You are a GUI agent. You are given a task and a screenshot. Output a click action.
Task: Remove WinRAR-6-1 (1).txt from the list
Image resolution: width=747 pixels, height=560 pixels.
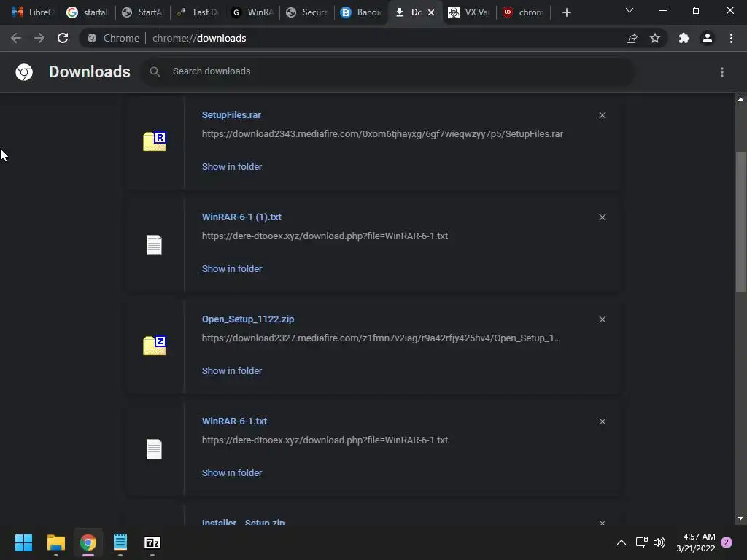tap(602, 217)
